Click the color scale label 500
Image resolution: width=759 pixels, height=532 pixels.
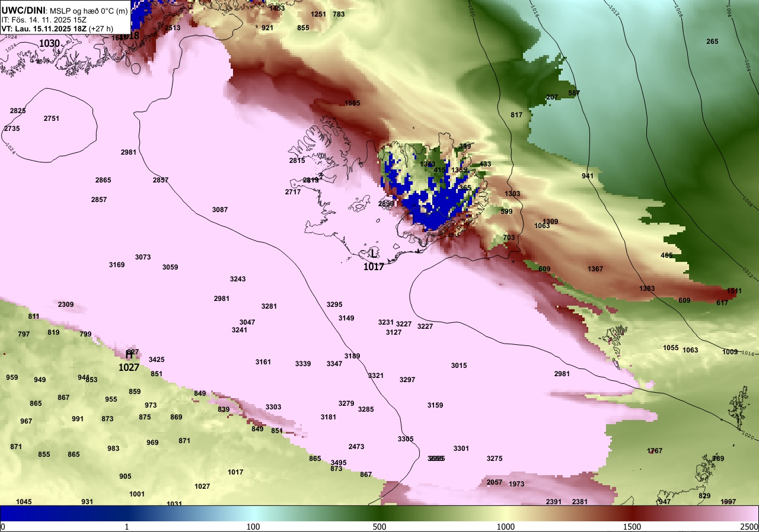tap(379, 527)
